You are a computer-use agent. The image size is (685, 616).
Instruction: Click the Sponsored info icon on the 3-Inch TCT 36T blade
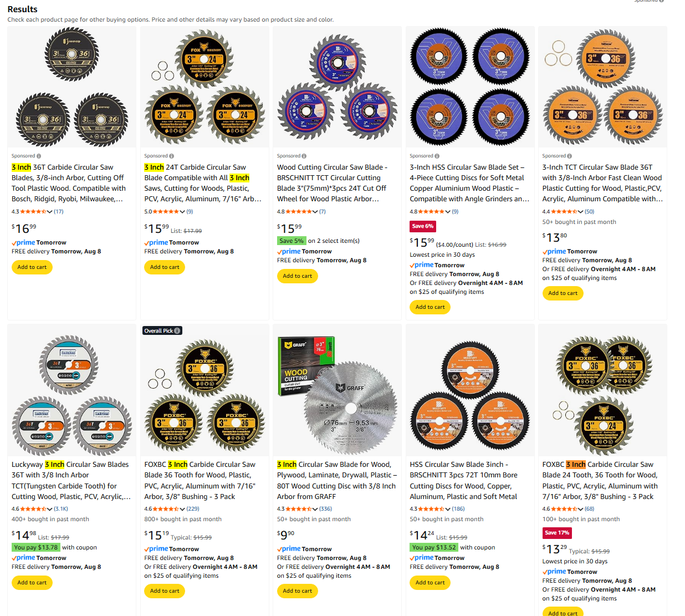click(570, 156)
